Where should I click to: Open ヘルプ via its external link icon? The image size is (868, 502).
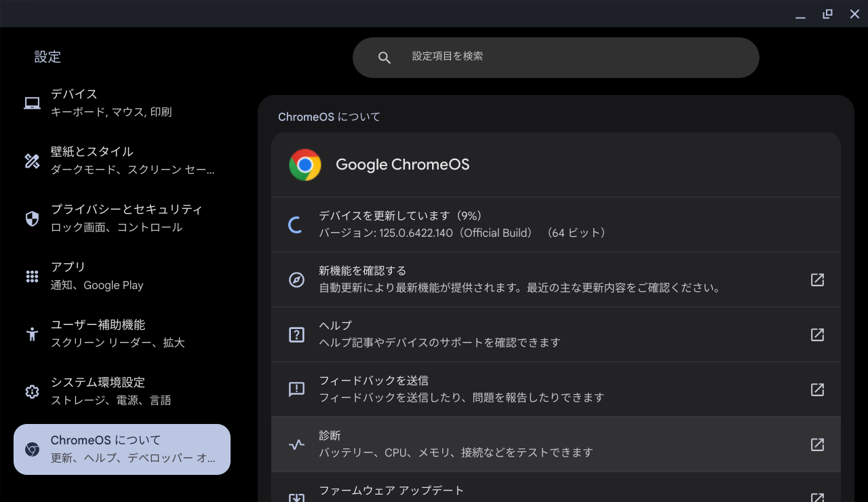click(x=817, y=334)
